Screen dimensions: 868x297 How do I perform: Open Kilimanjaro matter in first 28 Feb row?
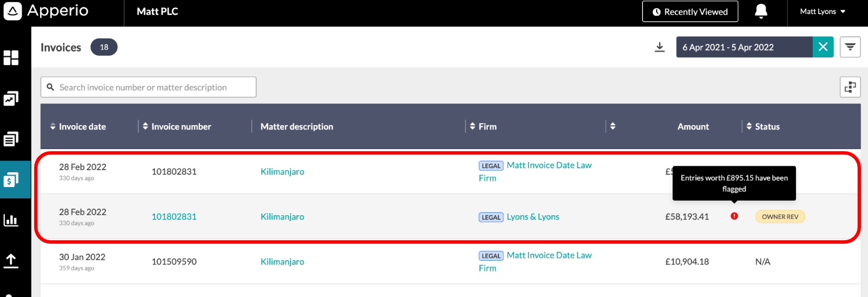282,171
